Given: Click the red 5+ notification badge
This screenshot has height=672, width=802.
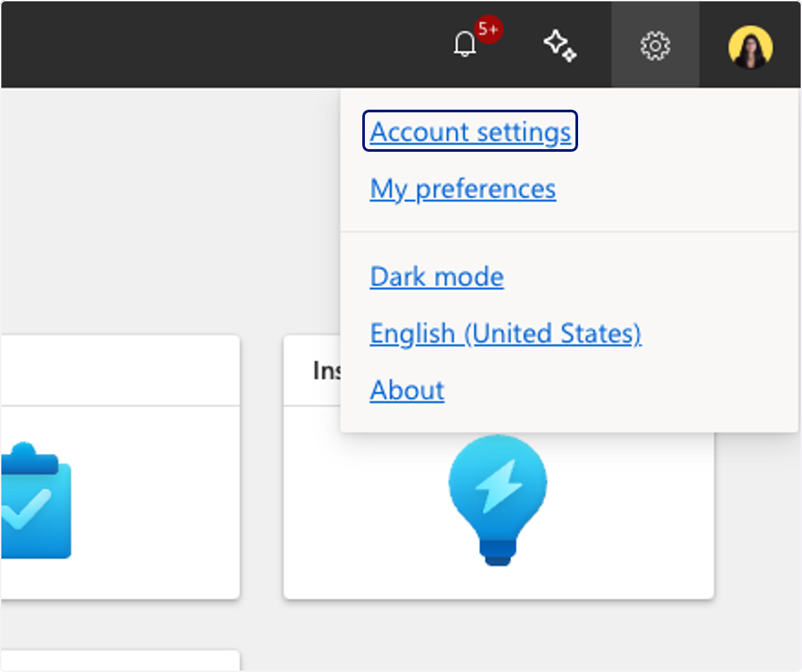Looking at the screenshot, I should point(489,30).
